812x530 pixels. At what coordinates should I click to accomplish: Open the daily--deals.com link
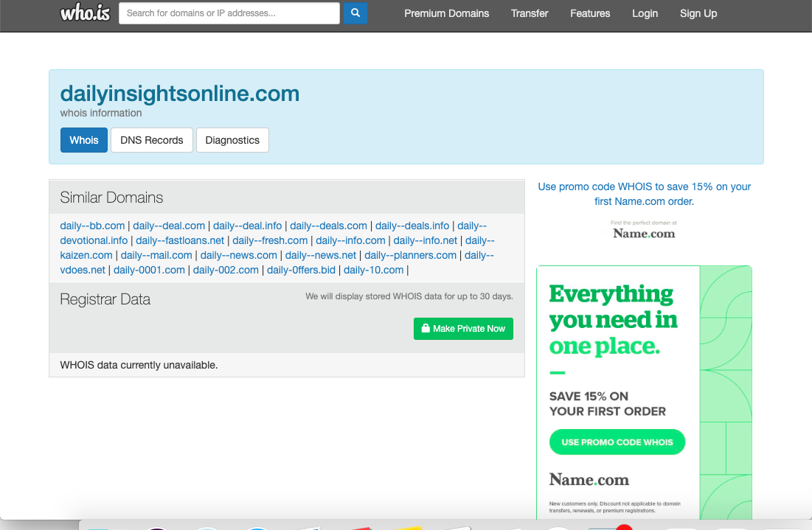tap(328, 226)
